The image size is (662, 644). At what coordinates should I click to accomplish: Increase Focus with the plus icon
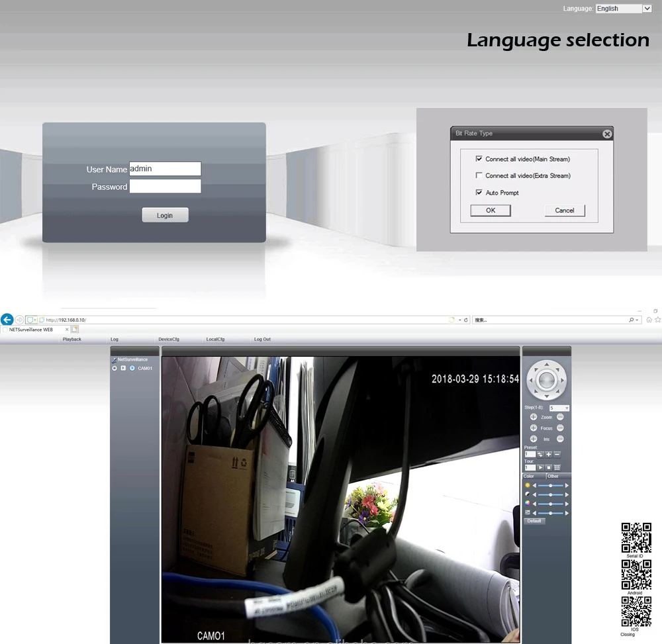[x=534, y=428]
